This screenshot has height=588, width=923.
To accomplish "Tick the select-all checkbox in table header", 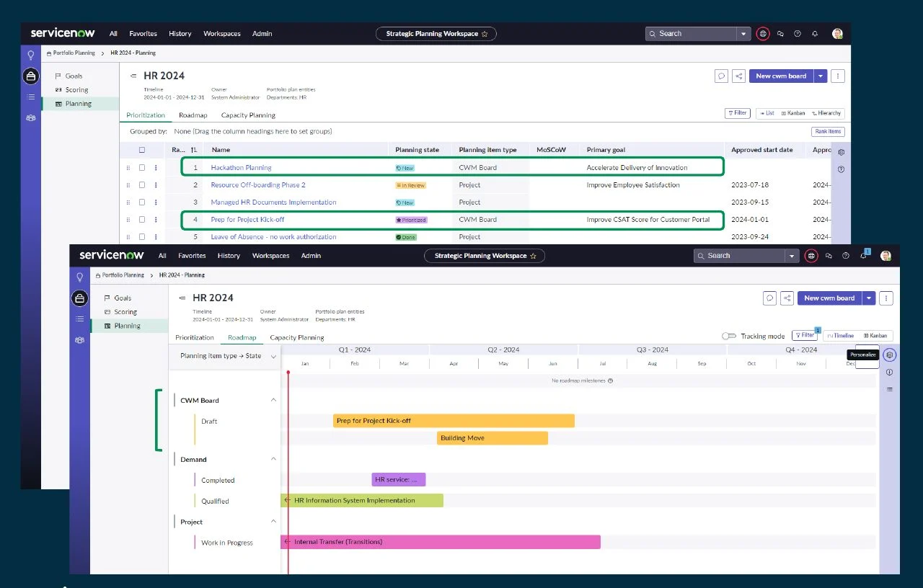I will 142,150.
